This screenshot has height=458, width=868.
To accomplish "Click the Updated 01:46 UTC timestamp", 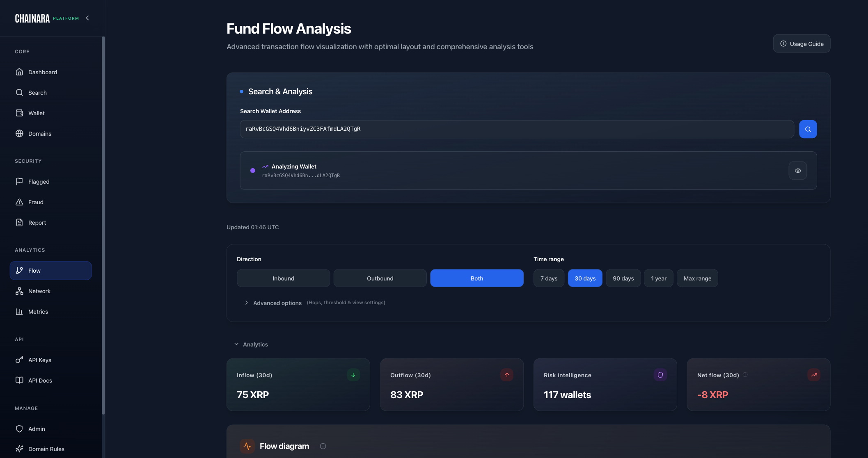I will 253,227.
